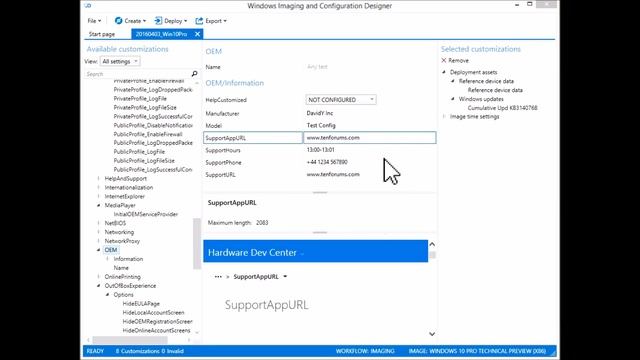Select Reference device data child item
Viewport: 640px width, 360px height.
pos(495,90)
